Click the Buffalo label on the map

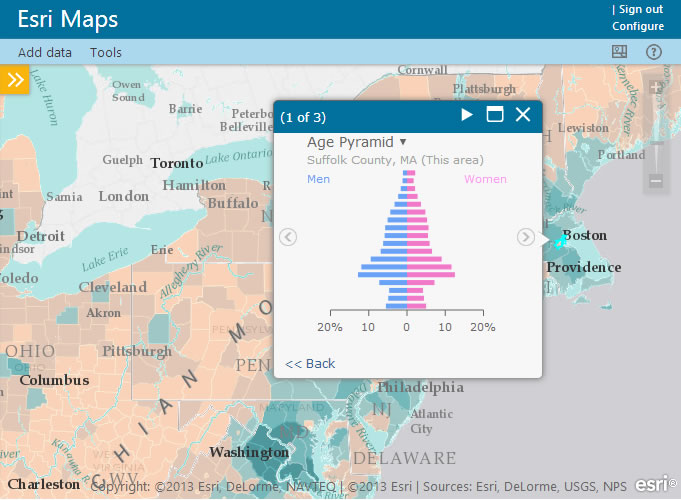[x=233, y=203]
